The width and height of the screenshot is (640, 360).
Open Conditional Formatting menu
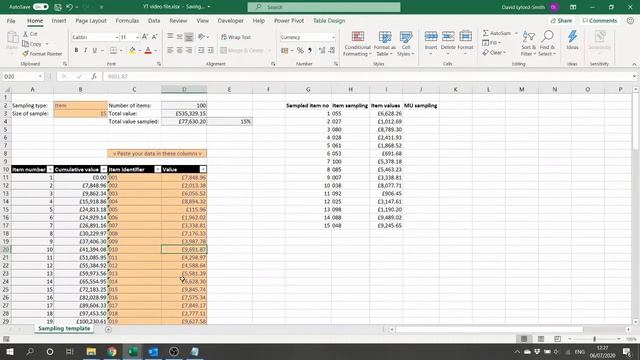[x=357, y=43]
